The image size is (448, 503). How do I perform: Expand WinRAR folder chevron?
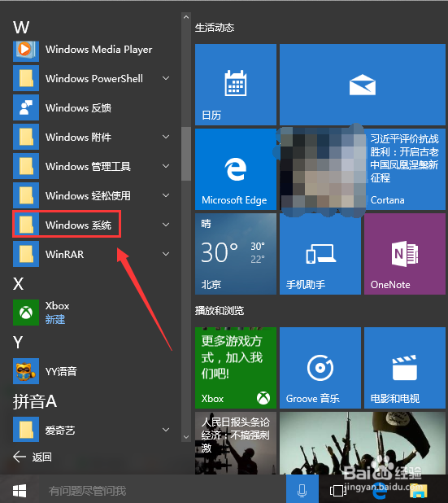(x=166, y=254)
